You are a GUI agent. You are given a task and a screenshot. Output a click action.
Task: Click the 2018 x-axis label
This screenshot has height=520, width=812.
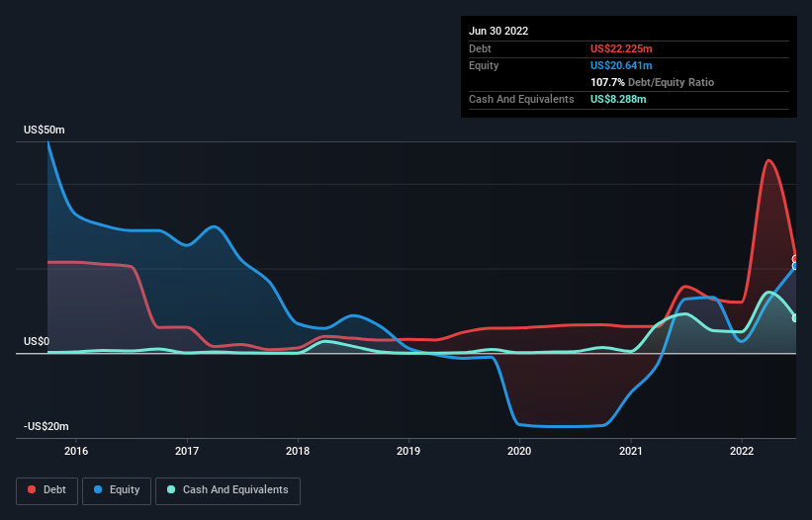pyautogui.click(x=298, y=451)
